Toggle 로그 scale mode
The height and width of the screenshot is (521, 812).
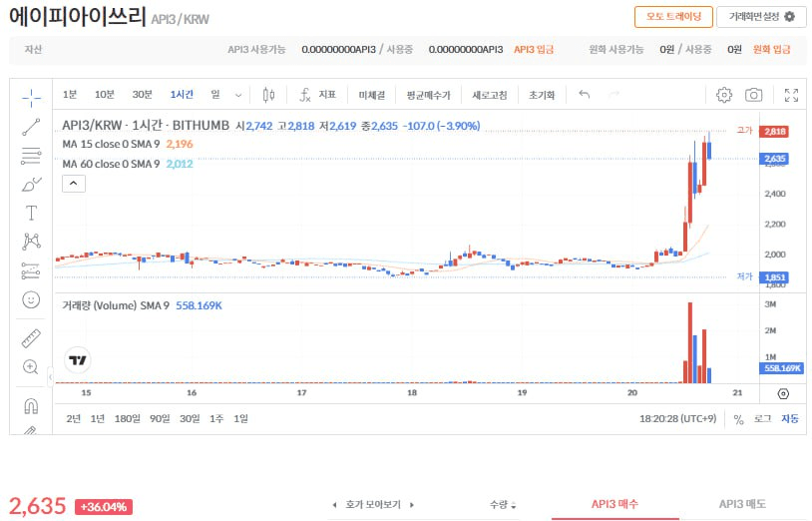point(762,418)
